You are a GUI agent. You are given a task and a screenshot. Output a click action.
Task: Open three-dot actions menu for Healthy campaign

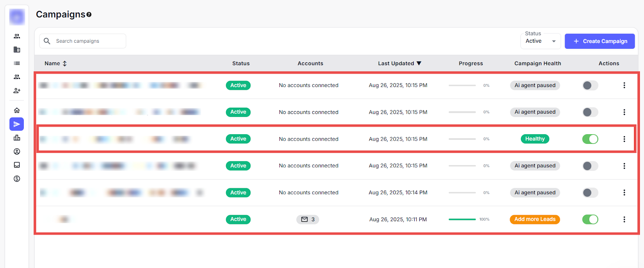pyautogui.click(x=624, y=139)
